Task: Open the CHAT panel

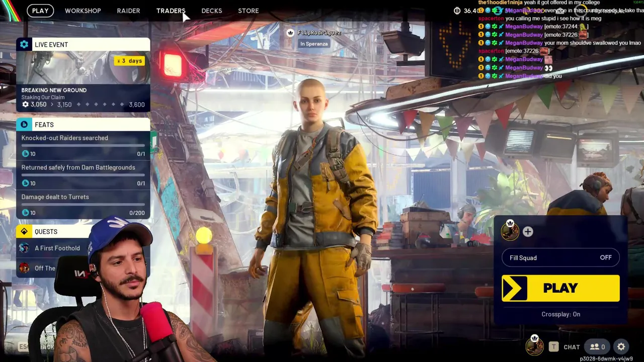Action: (572, 347)
